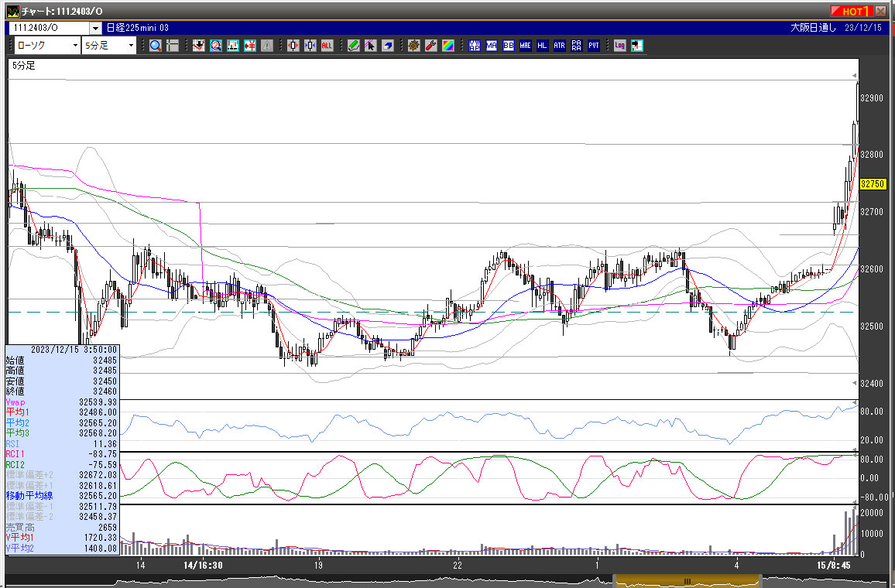895x588 pixels.
Task: Click the bar chart comparison icon
Action: pyautogui.click(x=233, y=46)
